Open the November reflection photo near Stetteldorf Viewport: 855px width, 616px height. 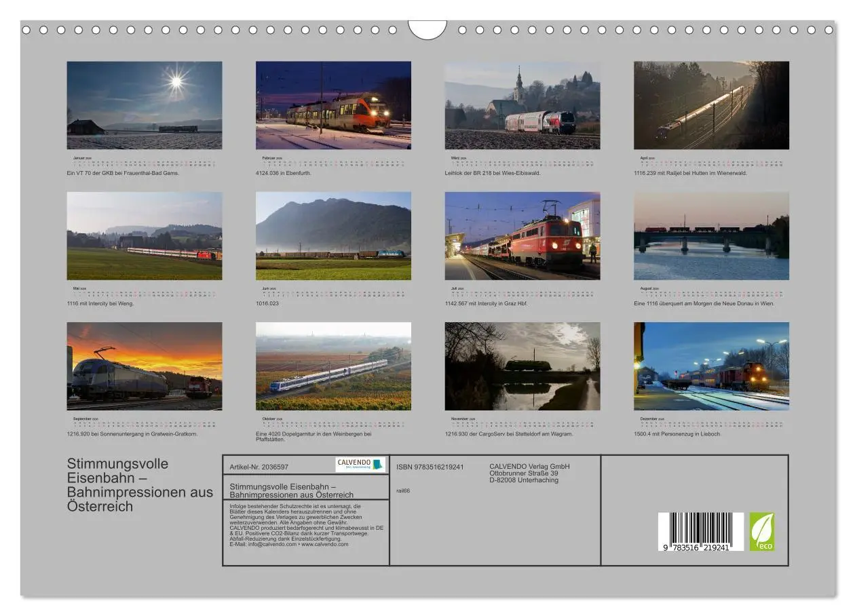[522, 366]
